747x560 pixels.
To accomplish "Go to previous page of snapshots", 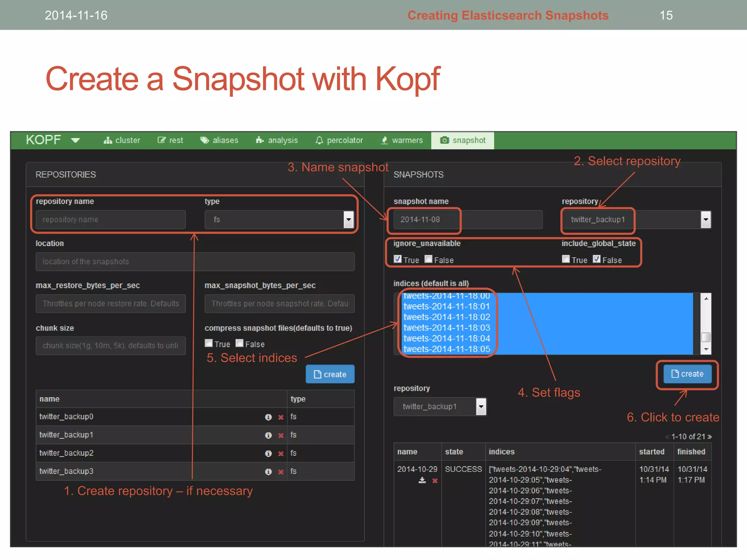I will click(667, 437).
